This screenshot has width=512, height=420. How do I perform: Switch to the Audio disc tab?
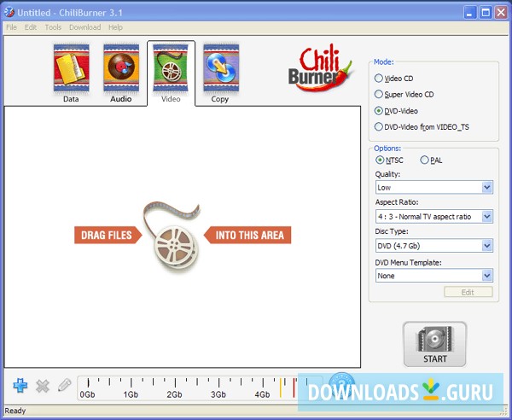tap(121, 73)
